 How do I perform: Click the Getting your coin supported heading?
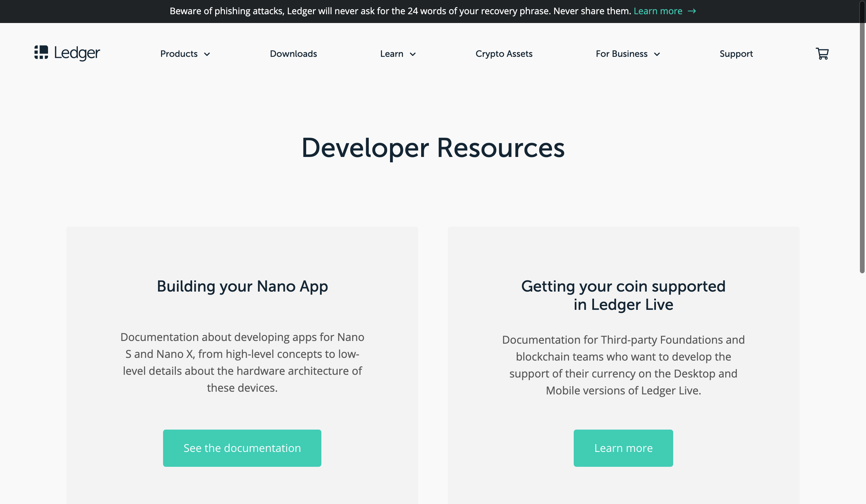(623, 295)
